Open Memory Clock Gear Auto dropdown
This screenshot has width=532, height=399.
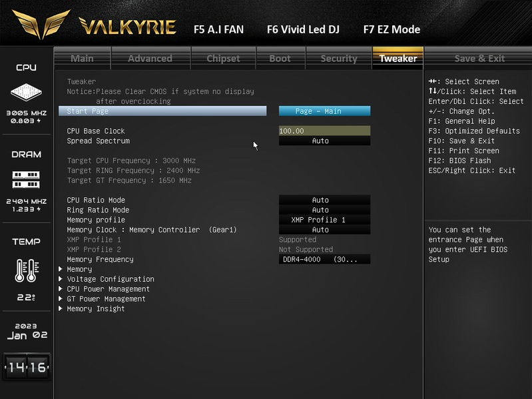pos(325,230)
